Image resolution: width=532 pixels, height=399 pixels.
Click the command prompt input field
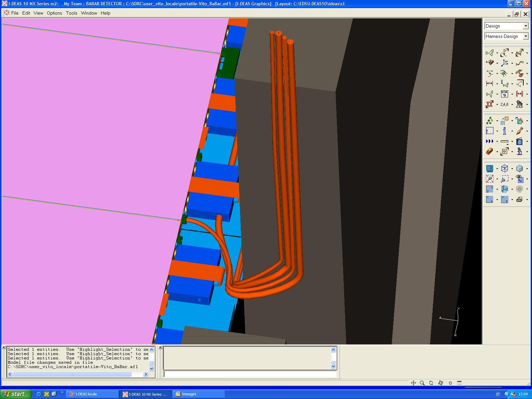(x=250, y=374)
